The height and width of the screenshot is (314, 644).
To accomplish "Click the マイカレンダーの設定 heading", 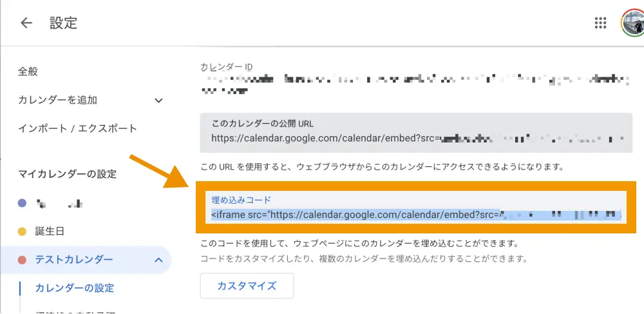I will point(67,173).
